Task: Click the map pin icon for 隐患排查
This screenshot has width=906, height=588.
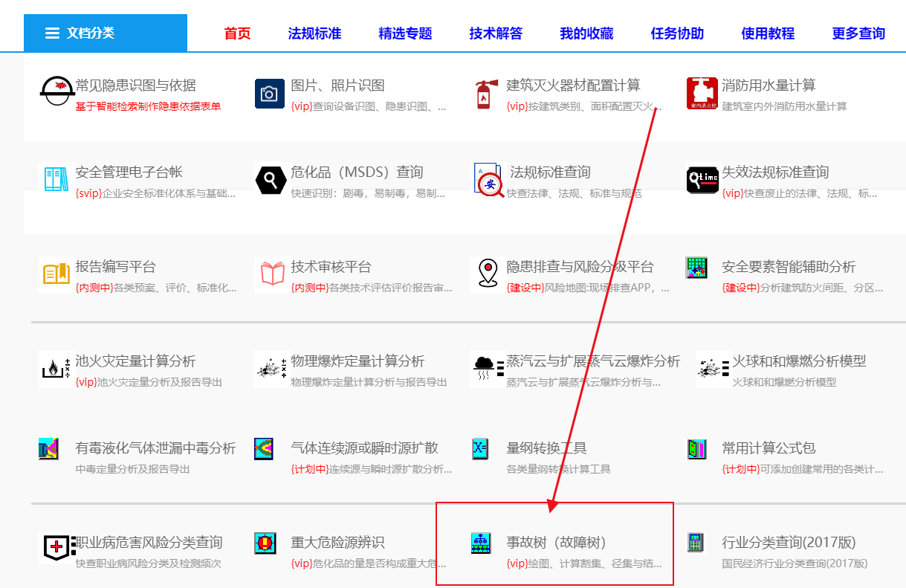Action: (488, 274)
